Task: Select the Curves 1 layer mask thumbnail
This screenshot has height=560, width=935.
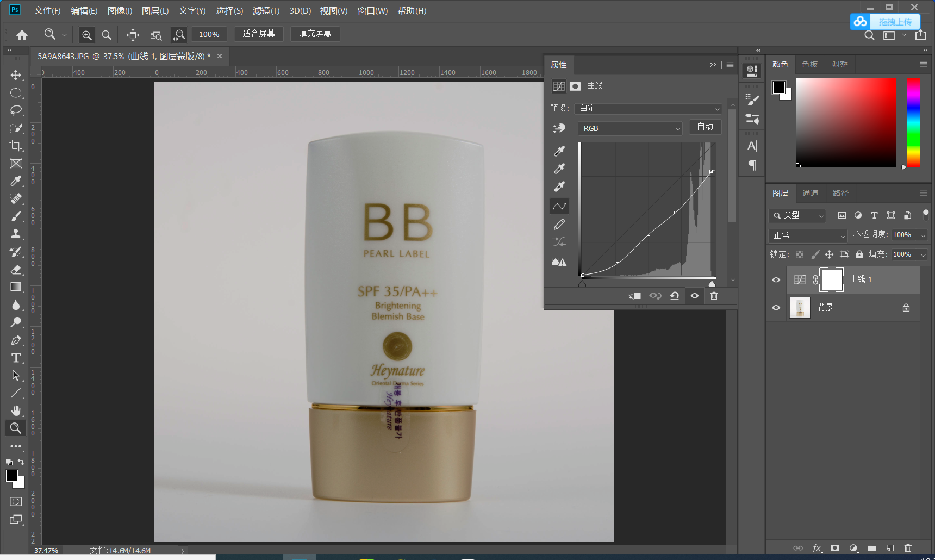Action: pyautogui.click(x=832, y=279)
